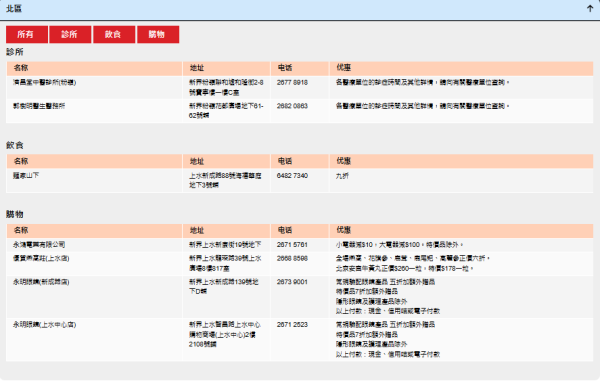This screenshot has width=600, height=383.
Task: Select the address ending in 8樓817室
Action: pyautogui.click(x=225, y=263)
